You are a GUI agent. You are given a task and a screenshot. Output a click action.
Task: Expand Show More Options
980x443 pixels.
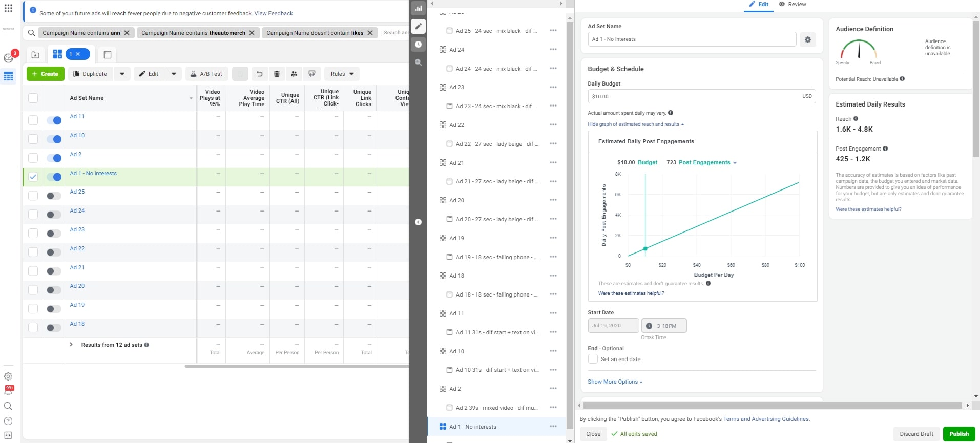pyautogui.click(x=615, y=382)
